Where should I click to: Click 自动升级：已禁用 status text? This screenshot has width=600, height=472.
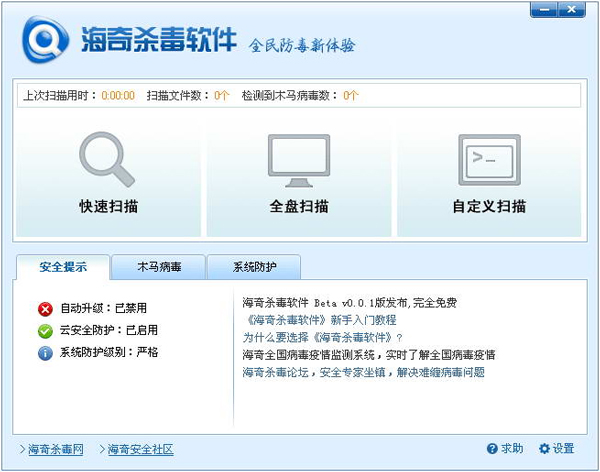click(103, 309)
